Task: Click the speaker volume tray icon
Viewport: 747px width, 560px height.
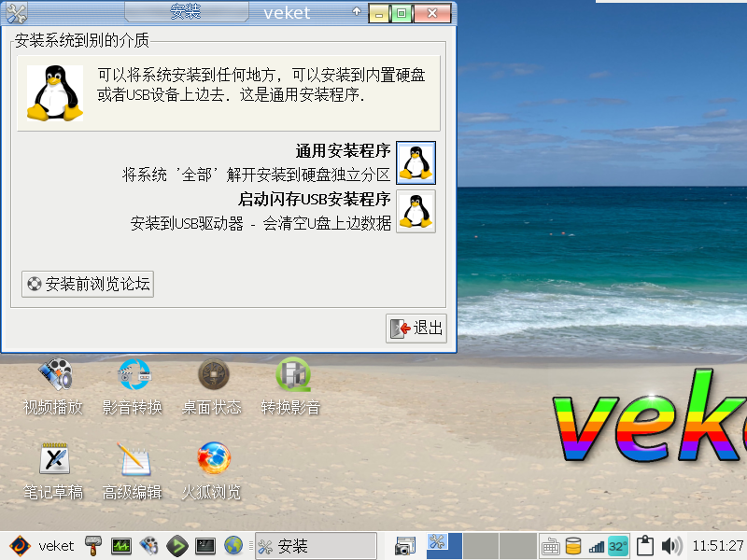Action: coord(672,546)
